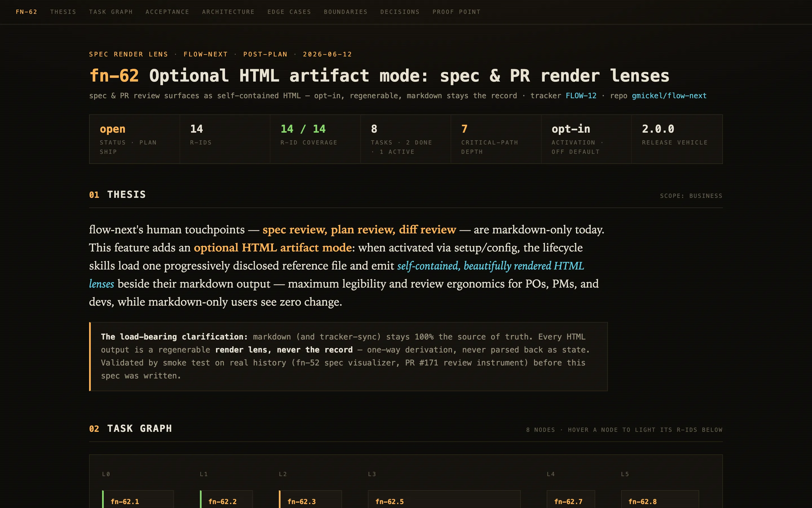Click the '14 / 14' R-ID coverage stat
Screen dimensions: 812x508
point(315,139)
